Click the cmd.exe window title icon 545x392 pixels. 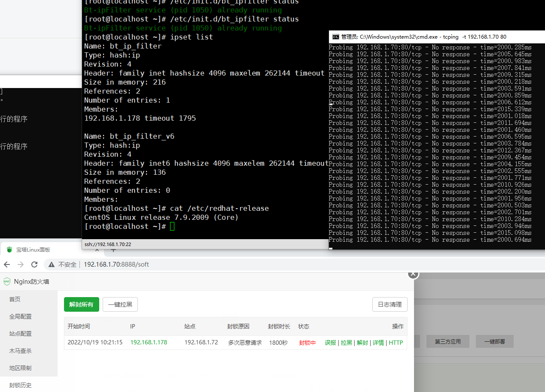point(336,37)
